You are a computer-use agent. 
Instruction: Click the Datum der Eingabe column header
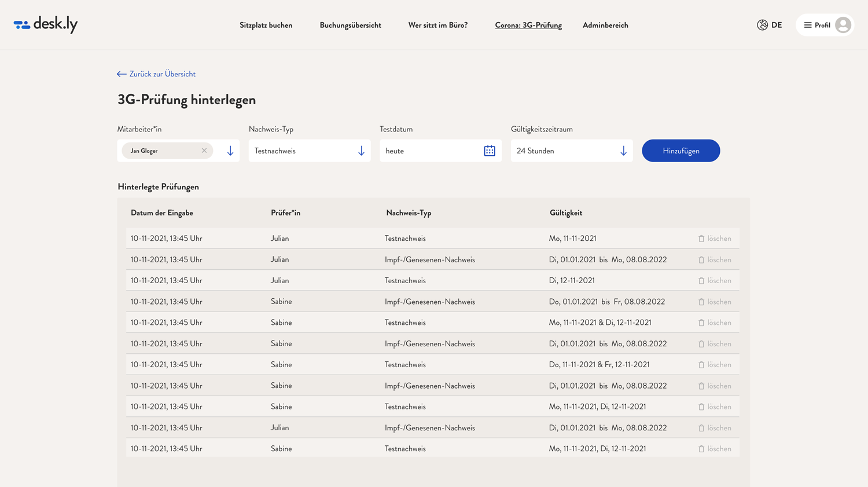(162, 213)
